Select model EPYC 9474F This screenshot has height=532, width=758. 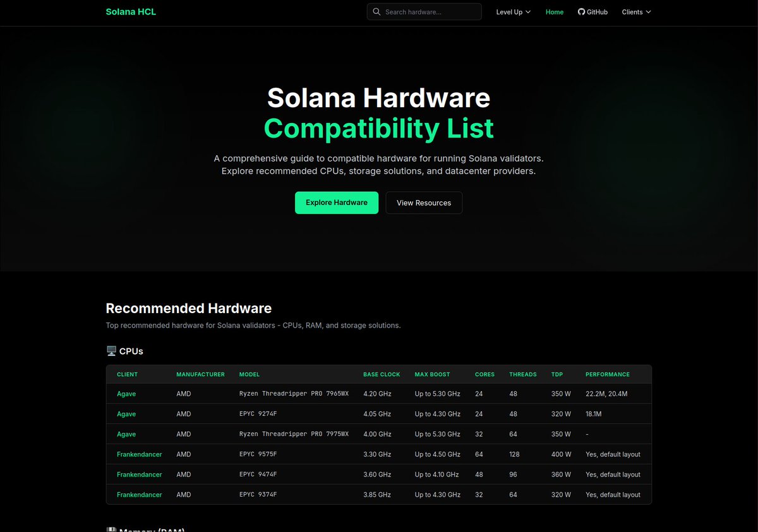point(258,475)
